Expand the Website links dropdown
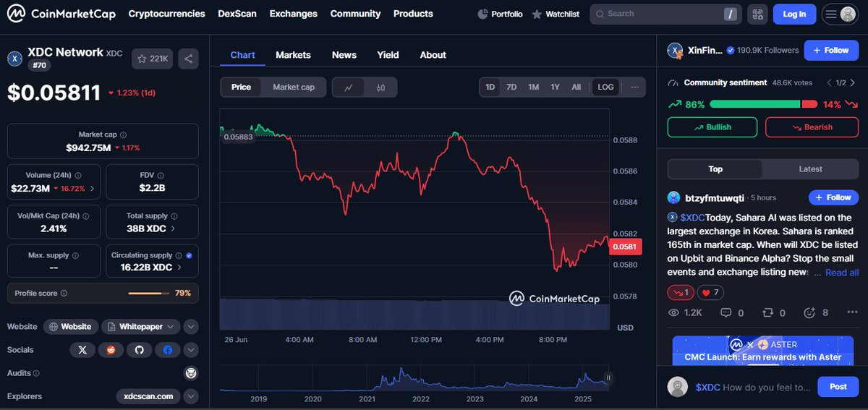Image resolution: width=868 pixels, height=410 pixels. click(x=191, y=327)
